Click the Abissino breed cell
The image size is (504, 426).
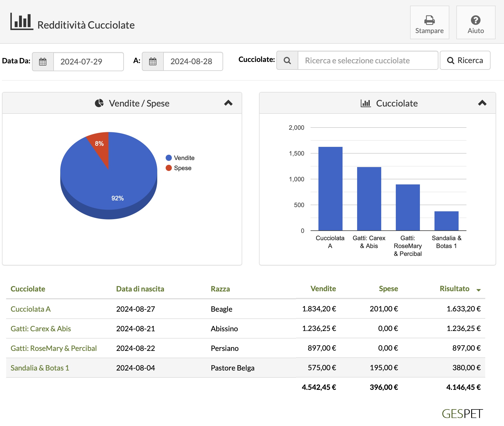[x=224, y=329]
